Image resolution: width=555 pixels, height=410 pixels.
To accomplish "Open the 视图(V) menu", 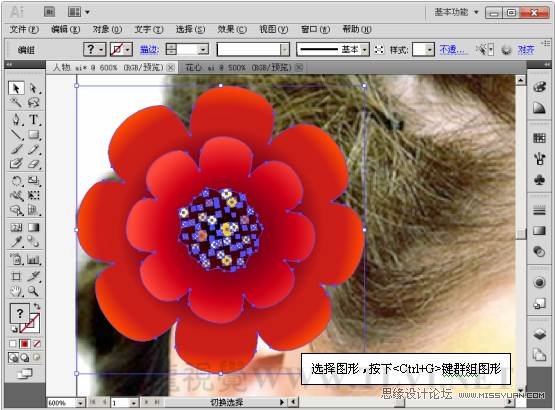I will (x=274, y=29).
